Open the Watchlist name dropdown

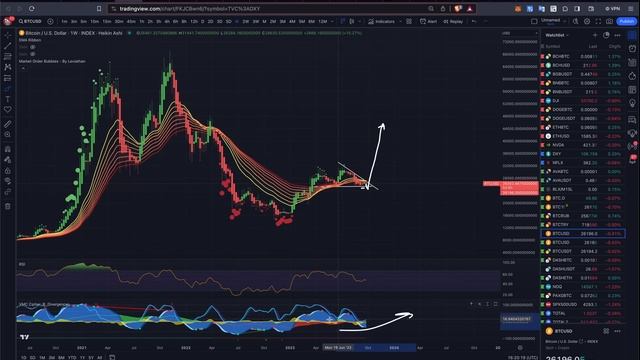(557, 35)
